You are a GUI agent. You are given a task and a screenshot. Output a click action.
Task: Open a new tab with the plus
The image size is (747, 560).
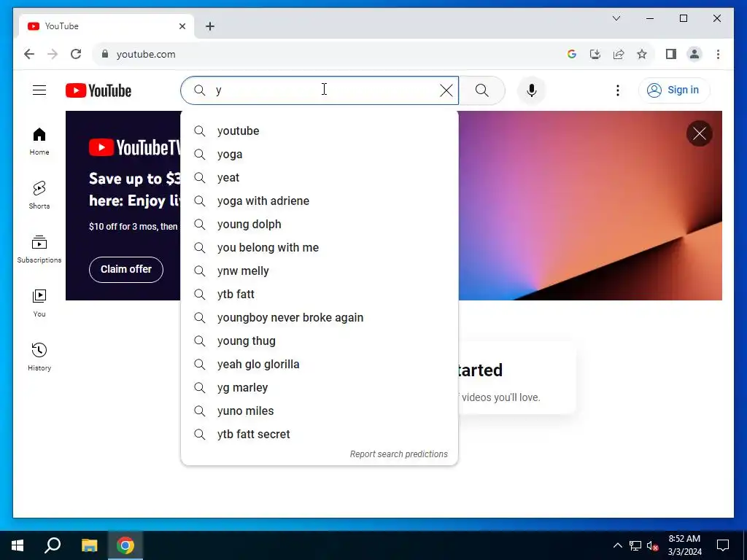coord(210,26)
